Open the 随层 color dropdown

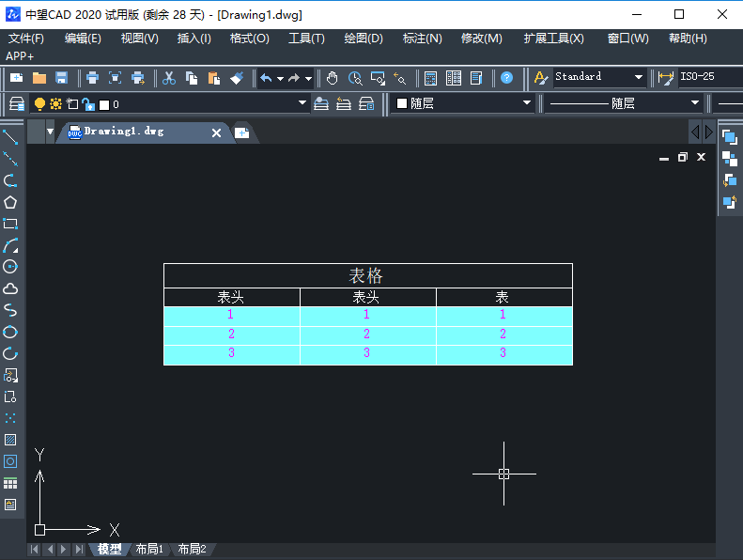tap(526, 103)
